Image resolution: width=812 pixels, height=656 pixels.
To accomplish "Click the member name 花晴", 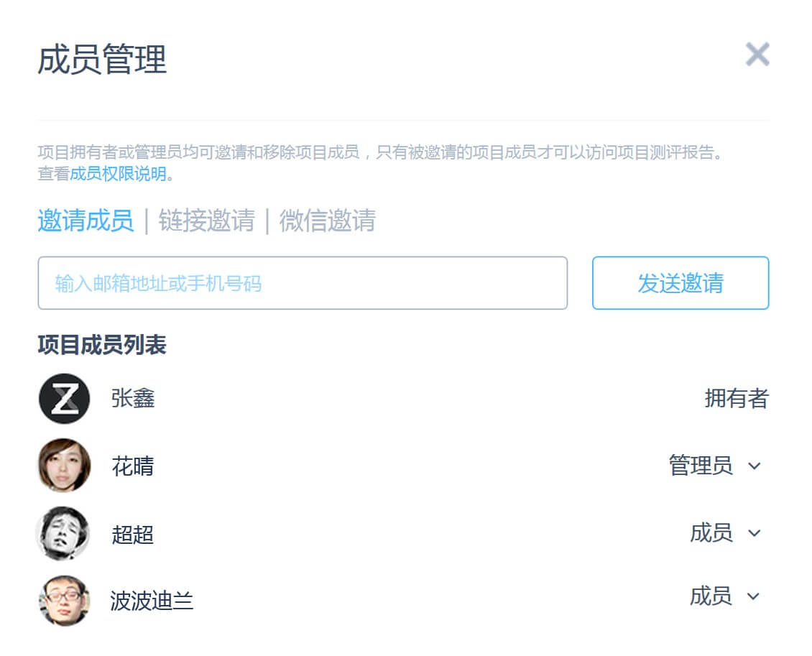I will point(133,466).
